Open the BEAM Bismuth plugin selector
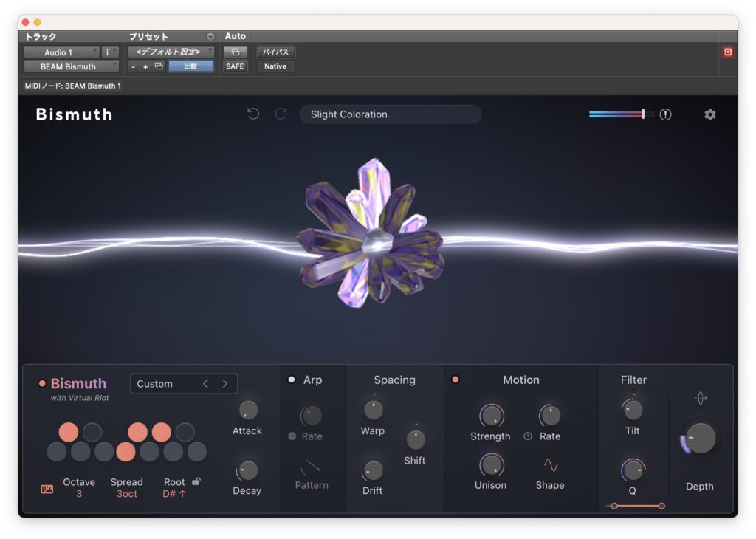Viewport: 756px width, 539px height. (72, 66)
